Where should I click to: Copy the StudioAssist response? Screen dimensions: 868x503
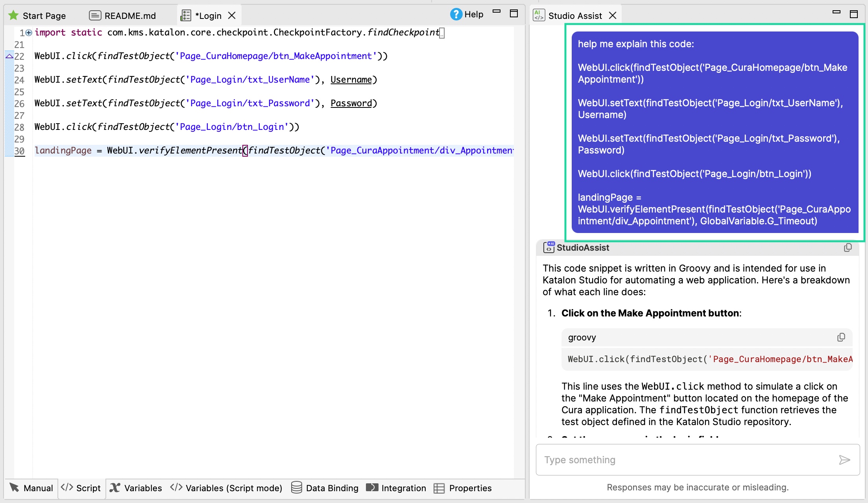pos(848,248)
